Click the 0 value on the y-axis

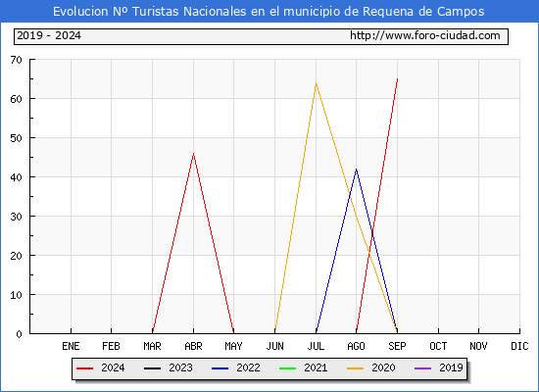click(x=20, y=334)
